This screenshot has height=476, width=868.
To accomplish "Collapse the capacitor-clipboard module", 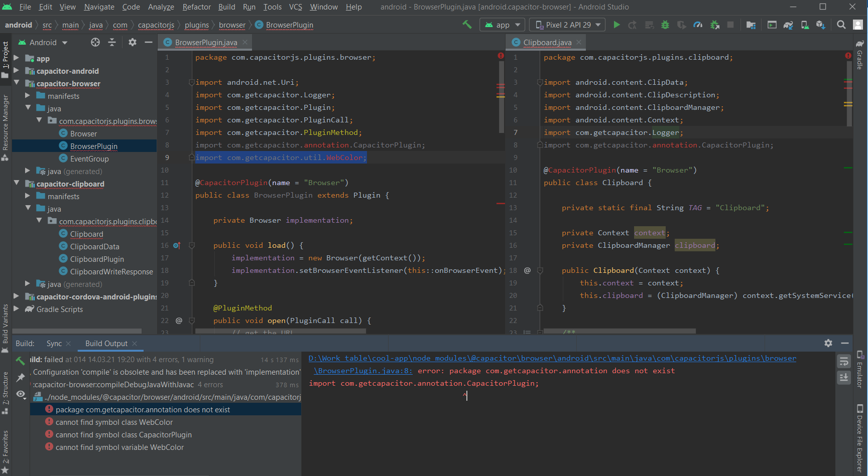I will click(16, 184).
